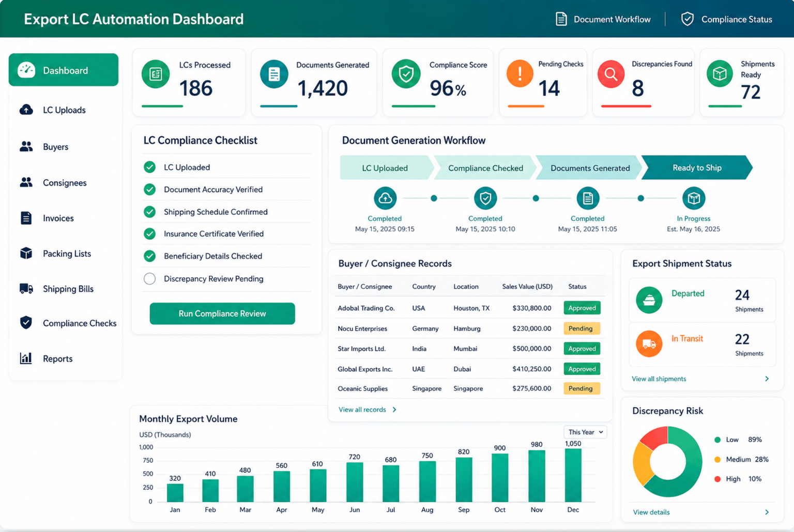Screen dimensions: 794x532
Task: Select the Ready to Ship stage
Action: pos(697,168)
